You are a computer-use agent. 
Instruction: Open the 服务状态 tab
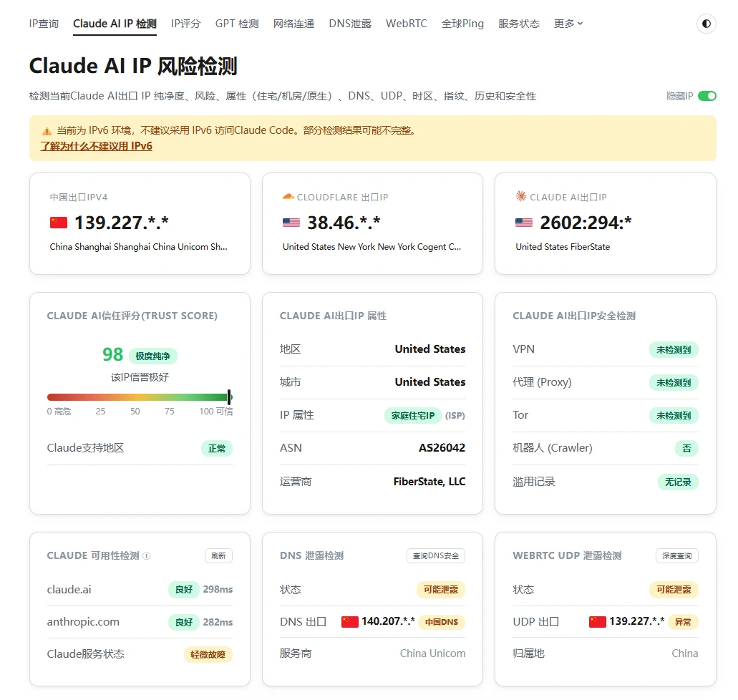pyautogui.click(x=519, y=24)
